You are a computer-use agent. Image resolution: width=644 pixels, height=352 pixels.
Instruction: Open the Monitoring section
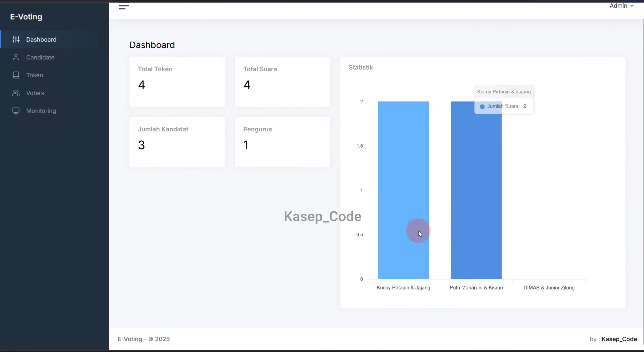[55, 111]
